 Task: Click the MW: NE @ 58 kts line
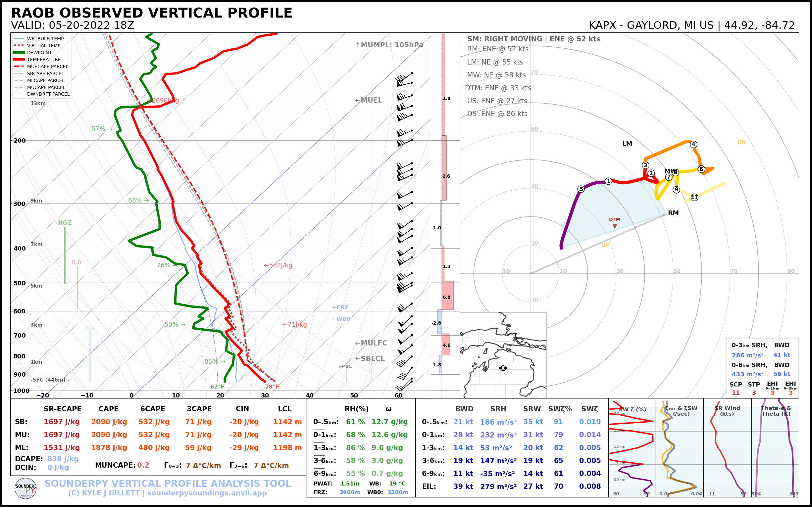point(496,75)
